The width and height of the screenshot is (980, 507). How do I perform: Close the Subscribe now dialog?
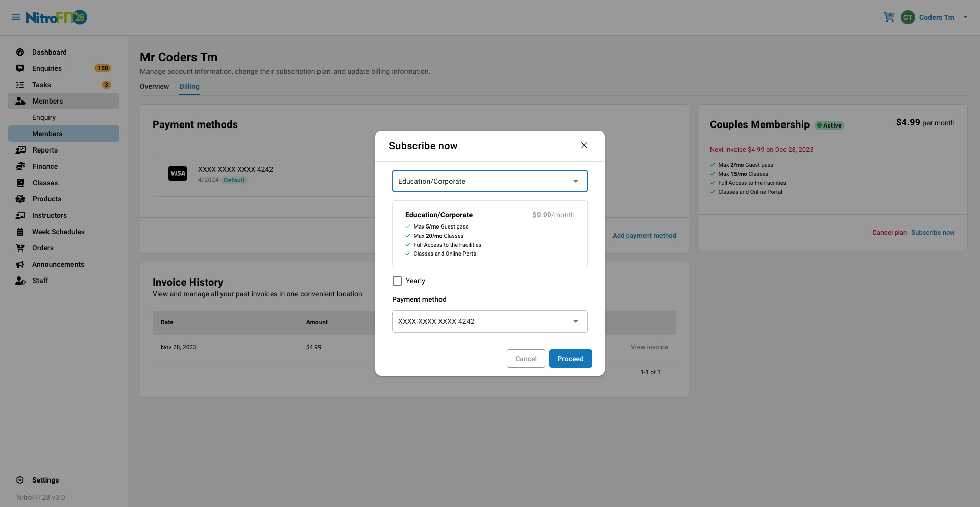coord(584,145)
